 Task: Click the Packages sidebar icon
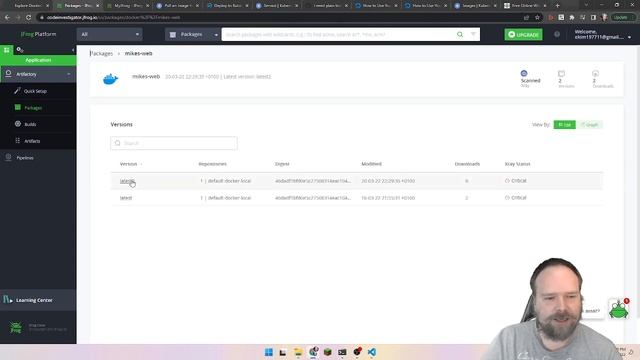click(18, 107)
